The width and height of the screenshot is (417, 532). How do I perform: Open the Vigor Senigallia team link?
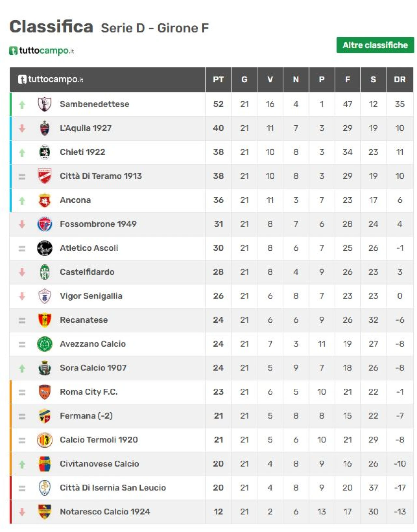coord(91,296)
